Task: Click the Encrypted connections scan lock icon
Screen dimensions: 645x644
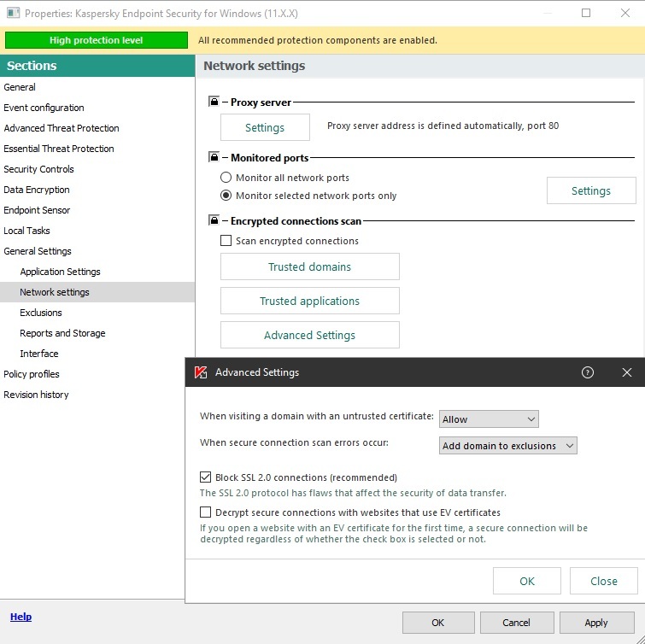Action: click(x=214, y=221)
